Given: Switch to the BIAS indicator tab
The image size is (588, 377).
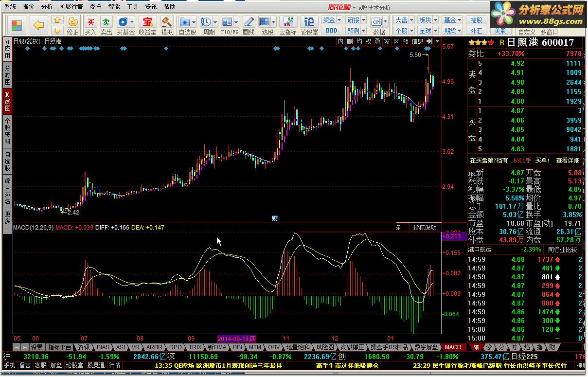Looking at the screenshot, I should click(x=103, y=347).
